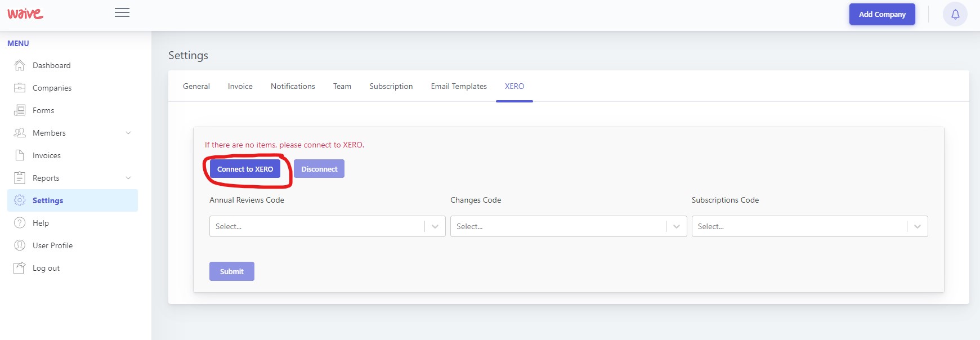Click the Dashboard house icon
Viewport: 980px width, 340px height.
(x=20, y=65)
